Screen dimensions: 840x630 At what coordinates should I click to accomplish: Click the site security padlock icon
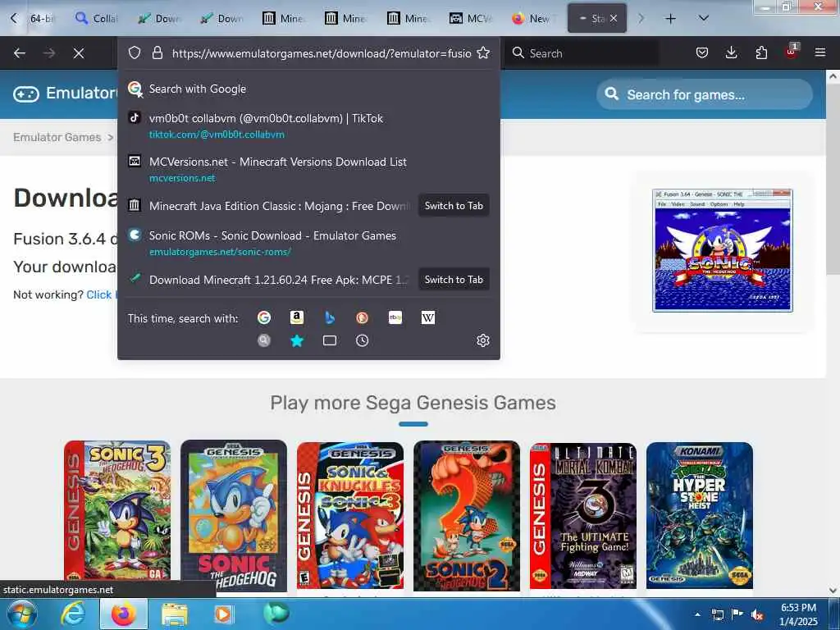pos(157,52)
